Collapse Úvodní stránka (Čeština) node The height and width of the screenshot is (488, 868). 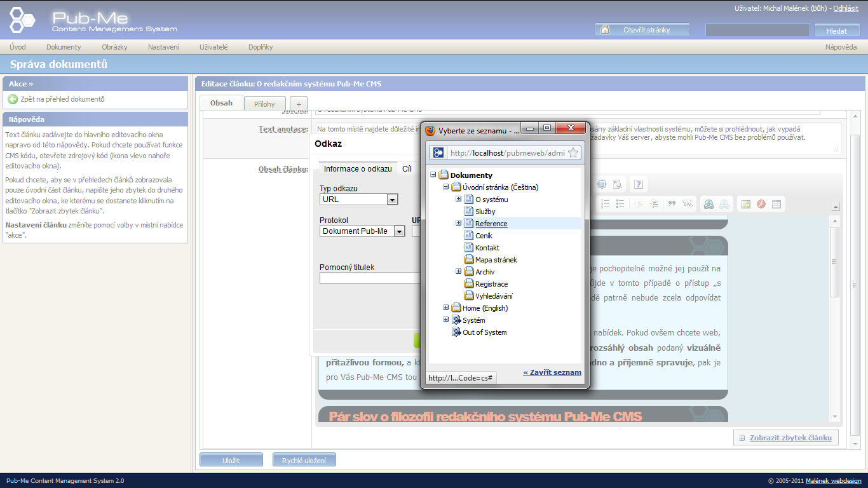(446, 187)
